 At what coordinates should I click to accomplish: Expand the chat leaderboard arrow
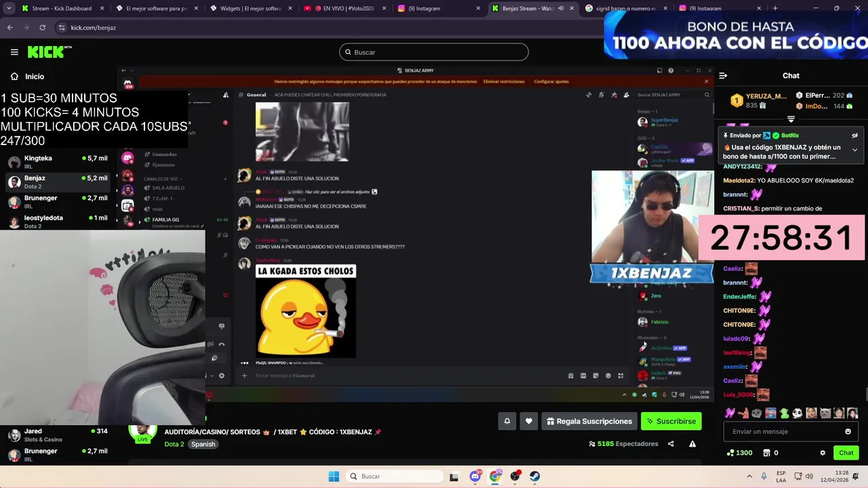click(791, 119)
